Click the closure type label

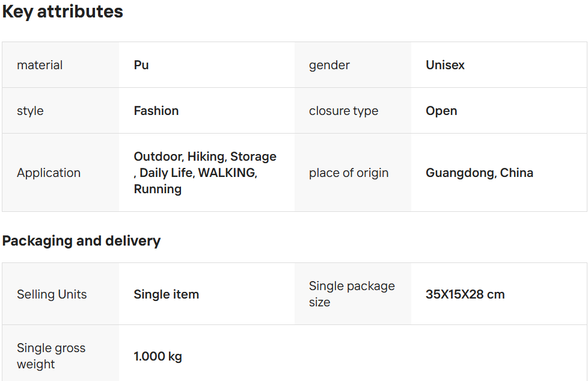pyautogui.click(x=343, y=111)
